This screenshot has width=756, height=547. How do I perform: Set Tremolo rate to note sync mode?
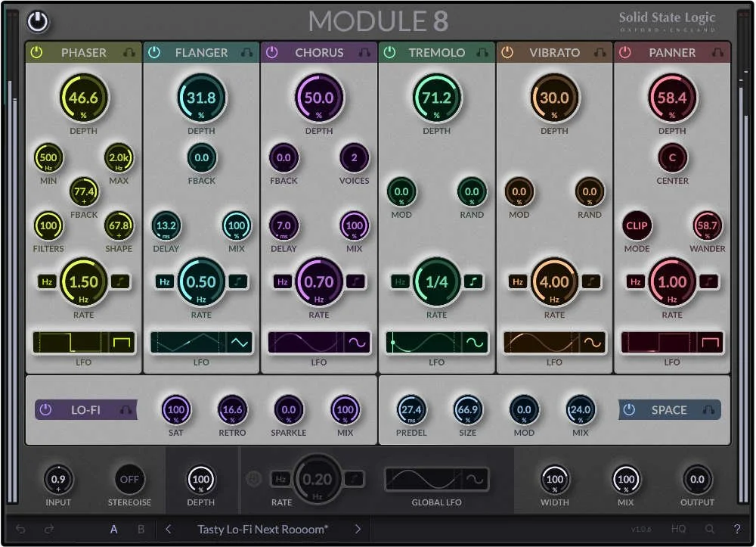point(473,281)
